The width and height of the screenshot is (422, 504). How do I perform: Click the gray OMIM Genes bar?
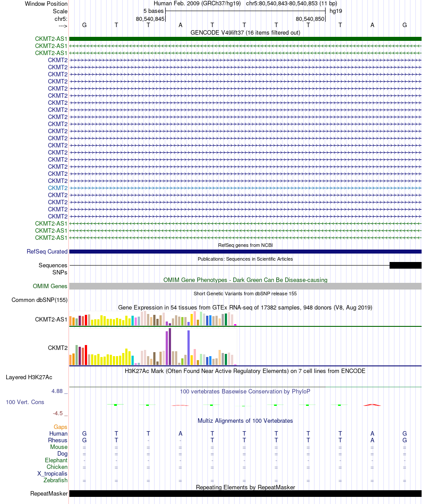pos(245,286)
